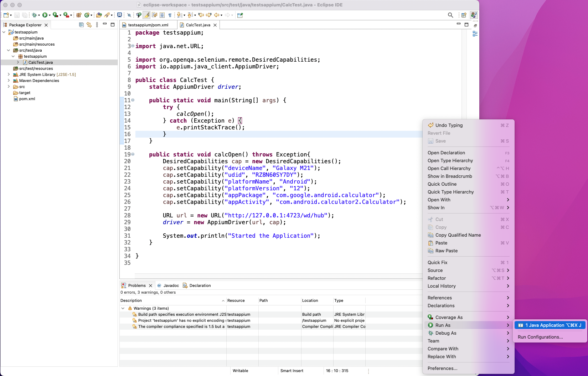The image size is (588, 376).
Task: Click the Show Whitespace Characters icon
Action: (x=170, y=15)
